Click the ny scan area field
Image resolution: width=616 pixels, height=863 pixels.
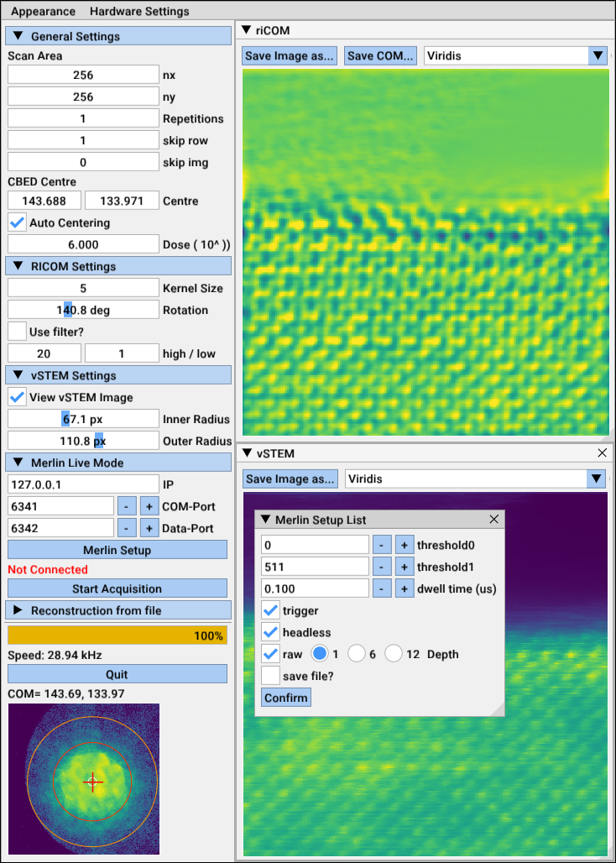click(83, 97)
